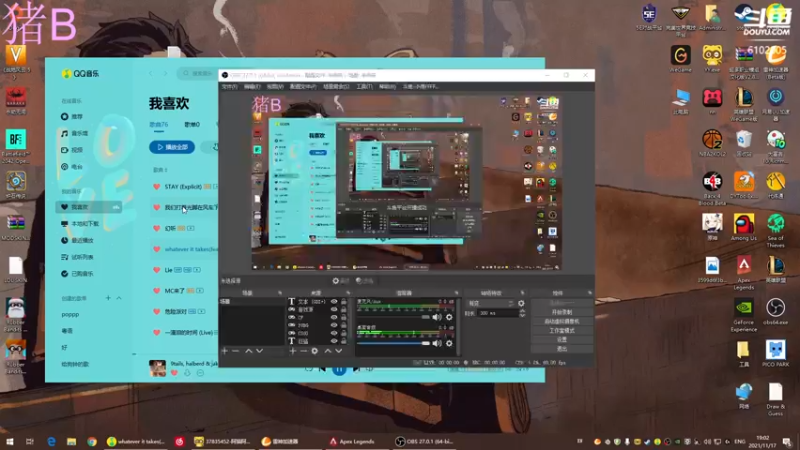
Task: Open settings gear for second mixer channel
Action: tap(449, 344)
